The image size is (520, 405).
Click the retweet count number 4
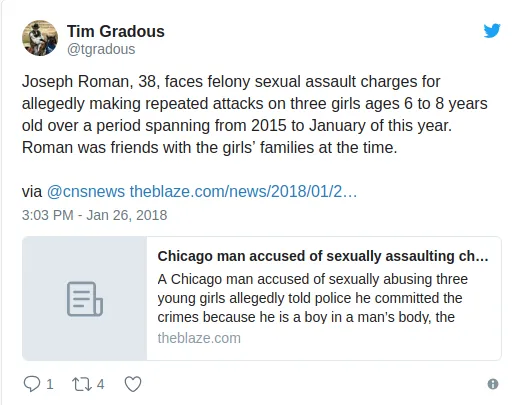coord(100,384)
